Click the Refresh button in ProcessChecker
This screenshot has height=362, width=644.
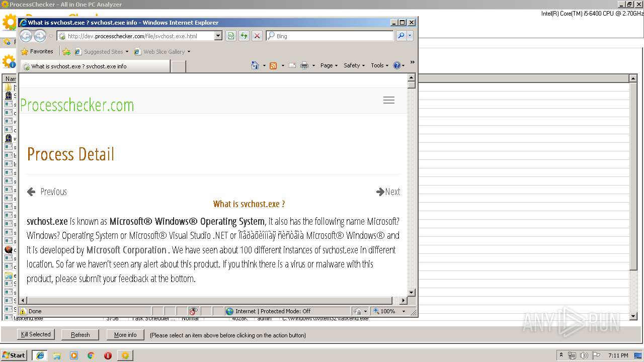(80, 335)
